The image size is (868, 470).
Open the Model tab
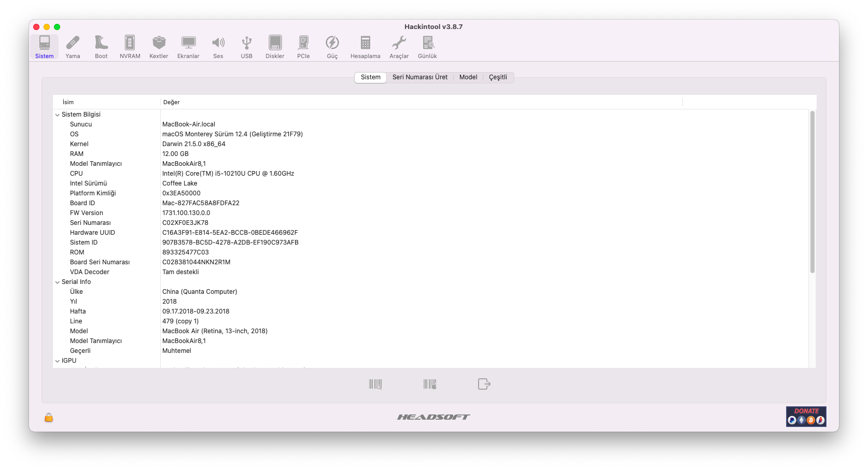click(x=468, y=77)
